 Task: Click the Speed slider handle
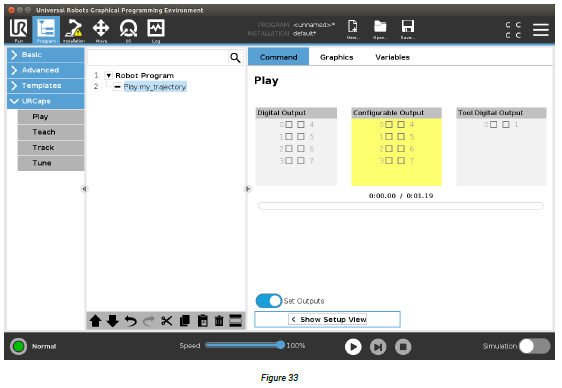pyautogui.click(x=281, y=345)
